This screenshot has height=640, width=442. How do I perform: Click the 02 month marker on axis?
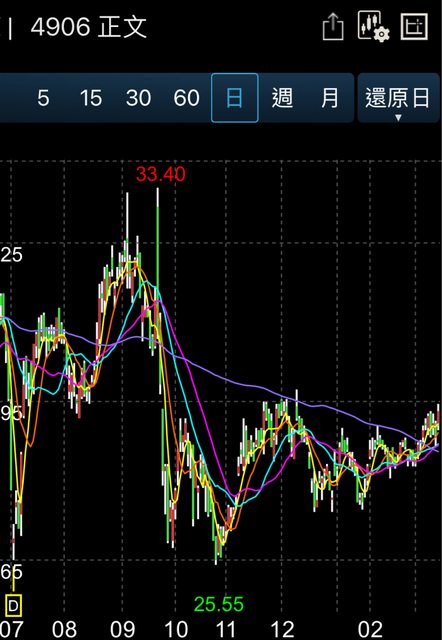pos(370,629)
